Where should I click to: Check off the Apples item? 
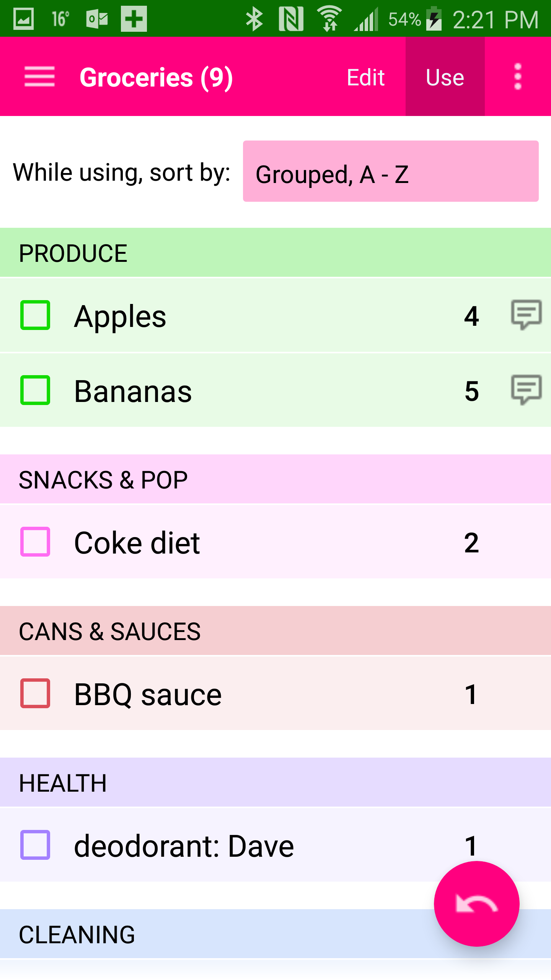(35, 315)
